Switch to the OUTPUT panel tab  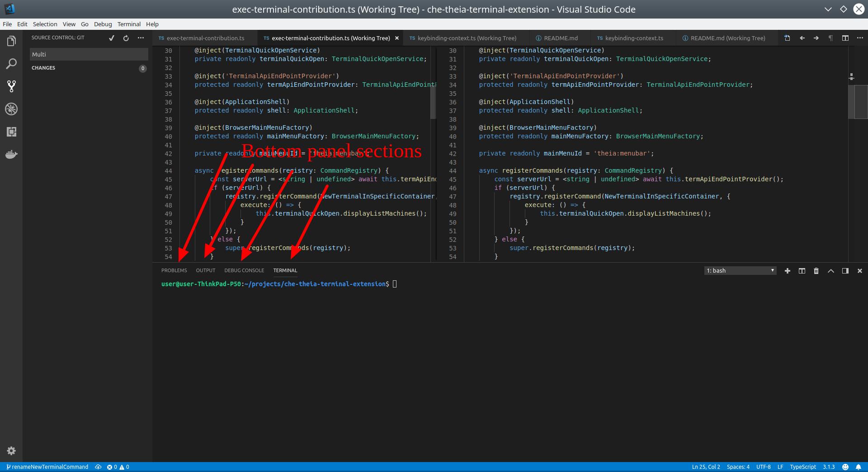pyautogui.click(x=206, y=270)
